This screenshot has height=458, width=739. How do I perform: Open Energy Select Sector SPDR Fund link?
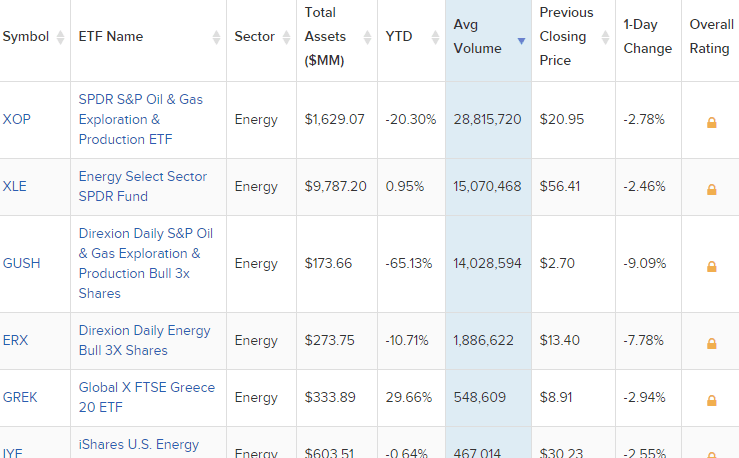[x=143, y=186]
